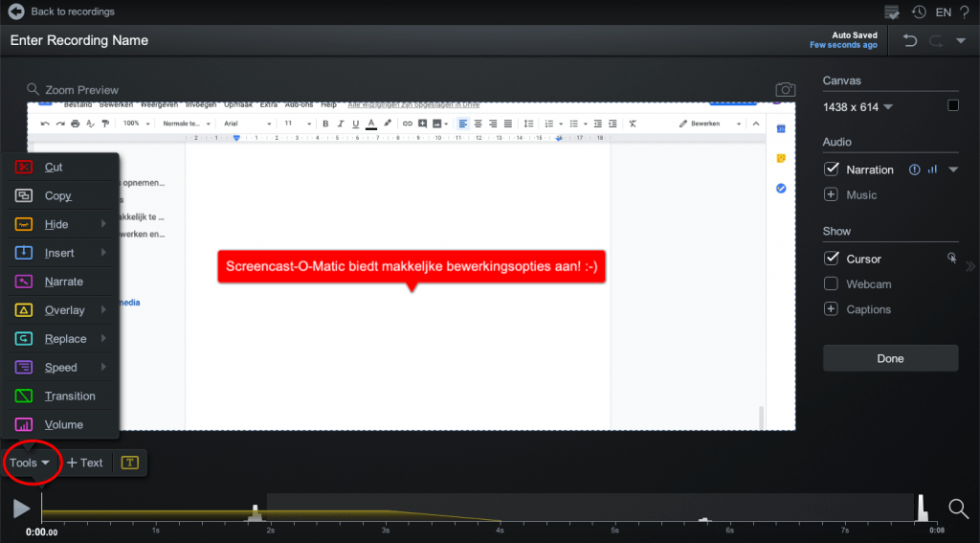Add Captions with the plus button
The height and width of the screenshot is (543, 980).
pos(831,309)
